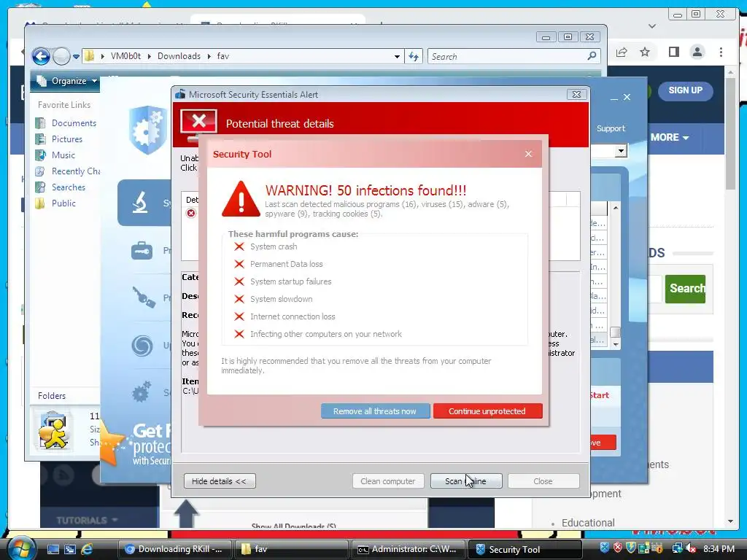Image resolution: width=747 pixels, height=560 pixels.
Task: Click the green Search button on webpage
Action: (x=686, y=289)
